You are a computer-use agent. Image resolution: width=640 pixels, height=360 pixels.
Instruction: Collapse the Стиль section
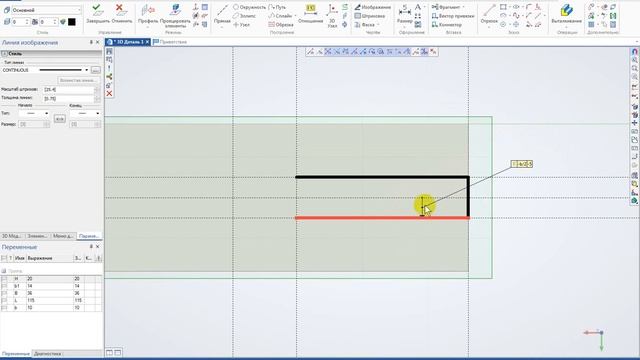(4, 53)
